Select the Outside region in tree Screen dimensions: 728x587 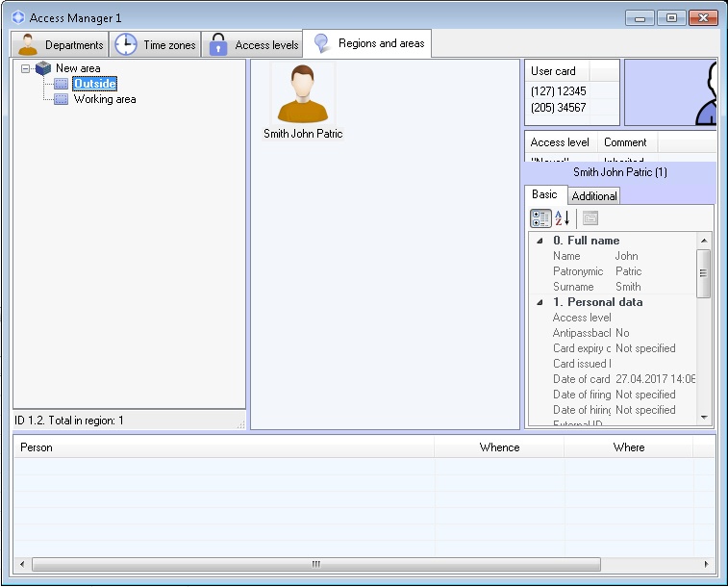pos(95,84)
